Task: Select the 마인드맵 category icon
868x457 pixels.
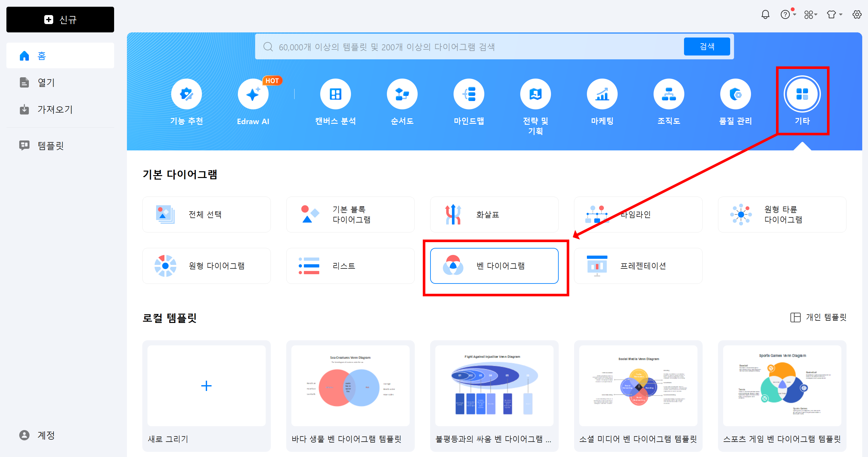Action: click(469, 94)
